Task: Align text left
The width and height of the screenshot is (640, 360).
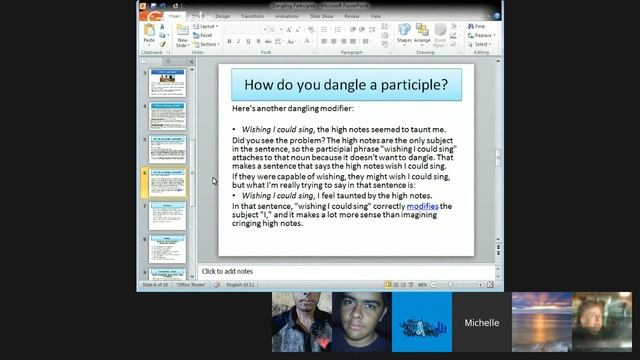Action: click(324, 41)
